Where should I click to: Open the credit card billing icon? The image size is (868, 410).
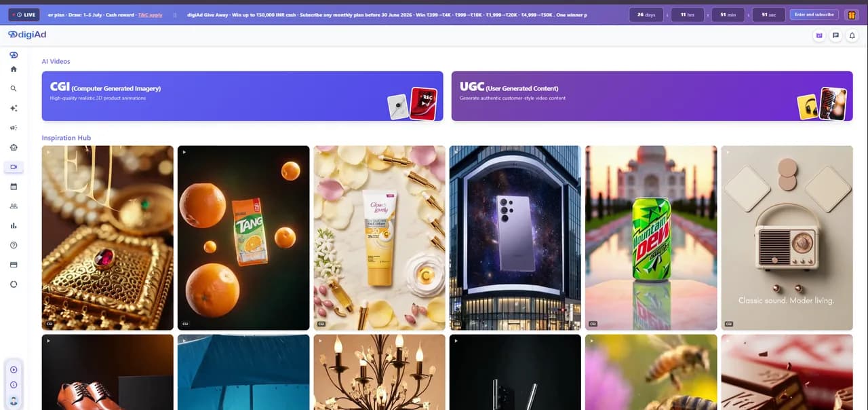pyautogui.click(x=14, y=265)
